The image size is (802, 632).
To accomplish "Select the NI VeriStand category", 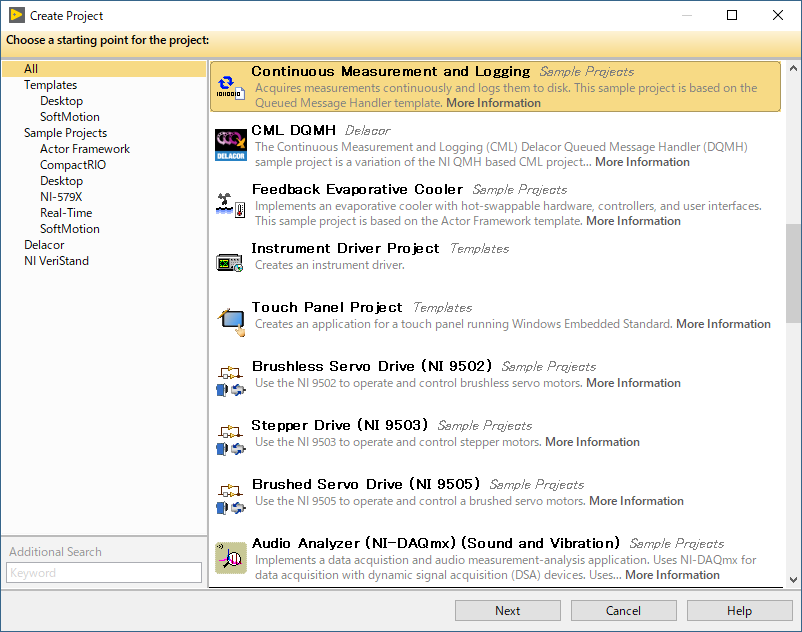I will pos(56,261).
